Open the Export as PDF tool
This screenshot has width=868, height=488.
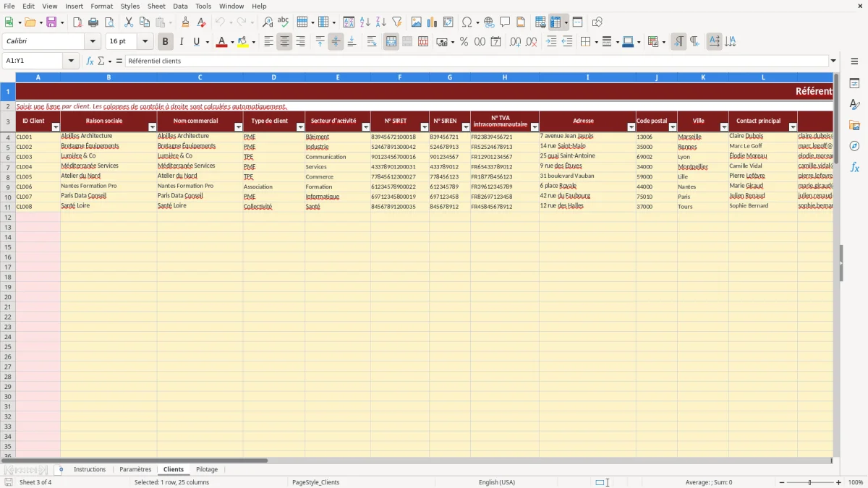pos(77,22)
